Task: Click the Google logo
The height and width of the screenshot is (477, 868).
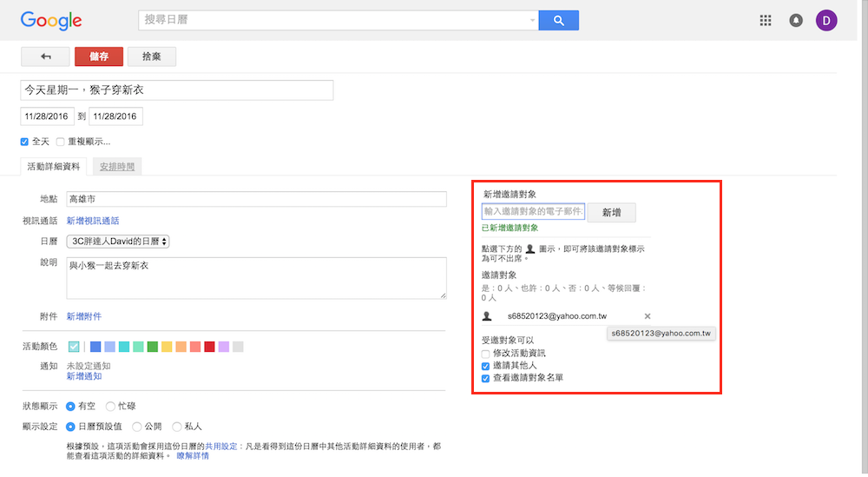Action: click(51, 21)
